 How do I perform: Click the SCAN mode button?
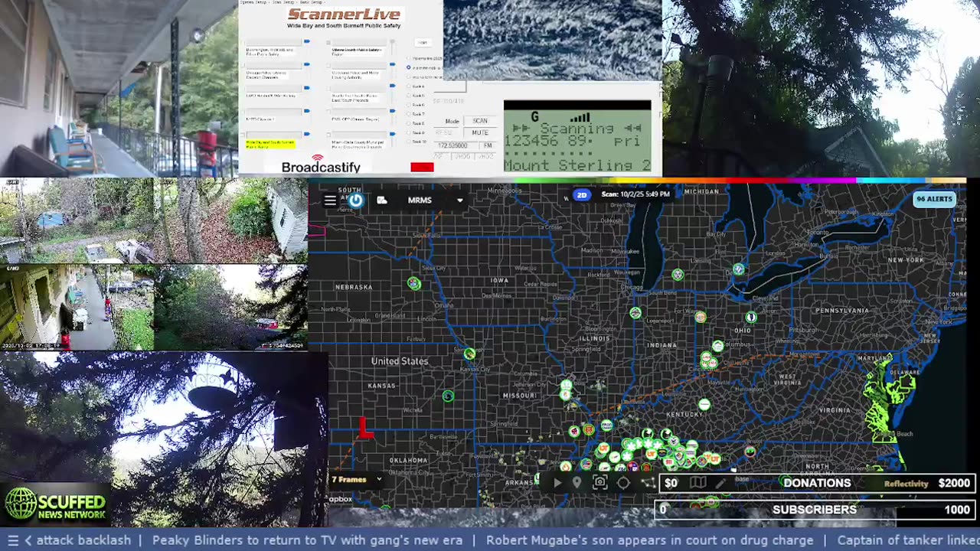(480, 121)
